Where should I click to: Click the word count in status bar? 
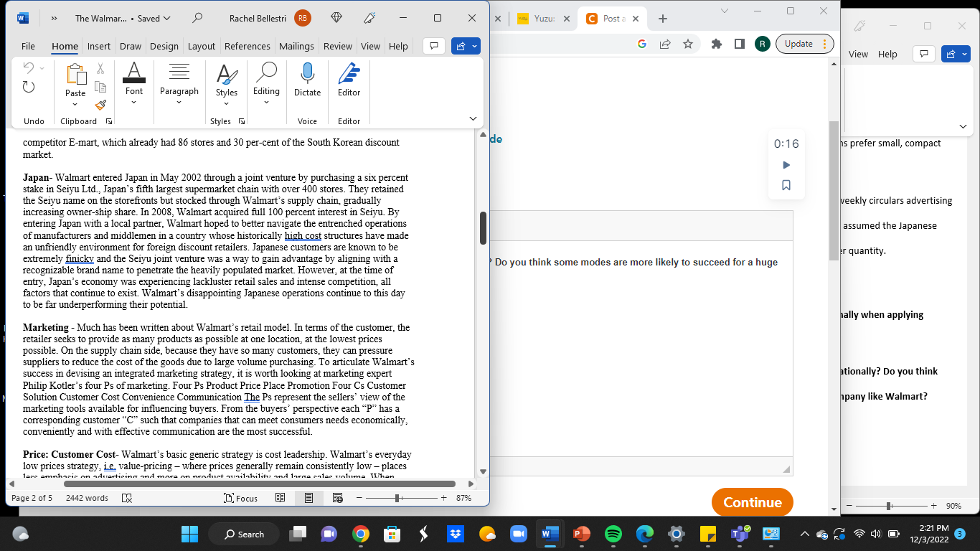click(87, 497)
